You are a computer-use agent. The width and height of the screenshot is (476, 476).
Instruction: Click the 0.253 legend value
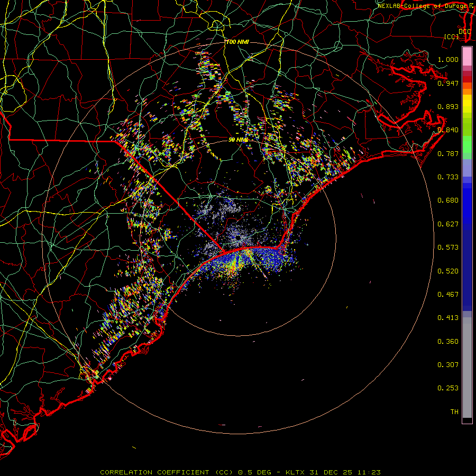click(448, 388)
